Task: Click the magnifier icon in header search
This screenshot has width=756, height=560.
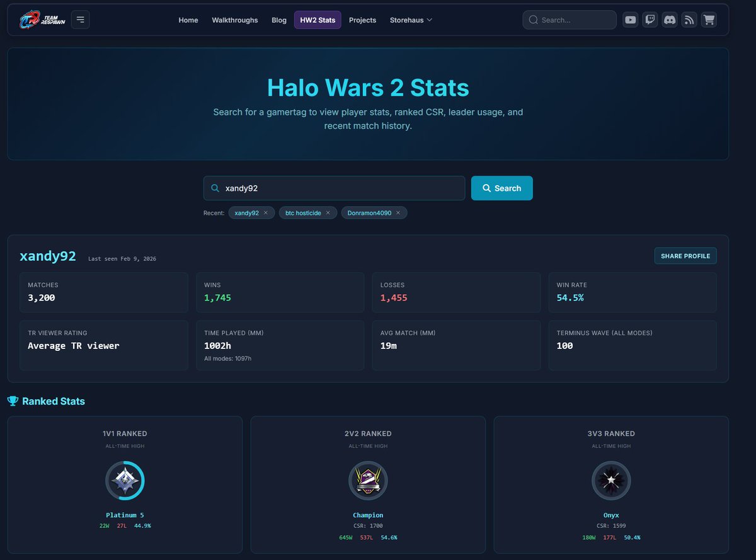Action: click(534, 20)
